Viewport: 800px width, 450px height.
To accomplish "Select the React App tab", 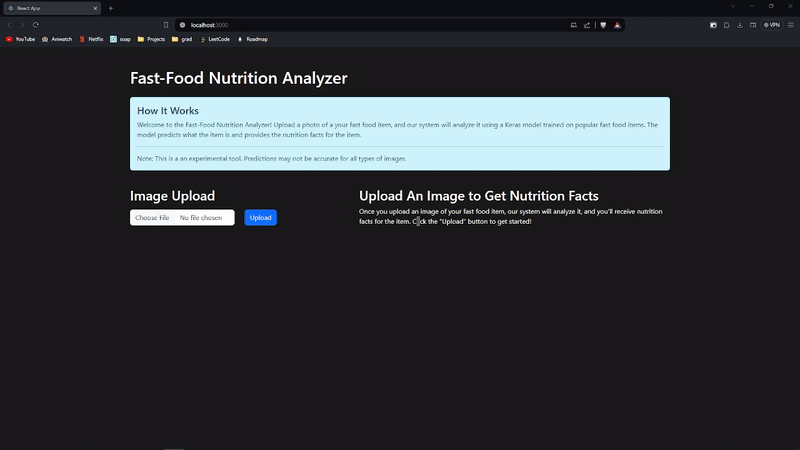I will click(52, 8).
